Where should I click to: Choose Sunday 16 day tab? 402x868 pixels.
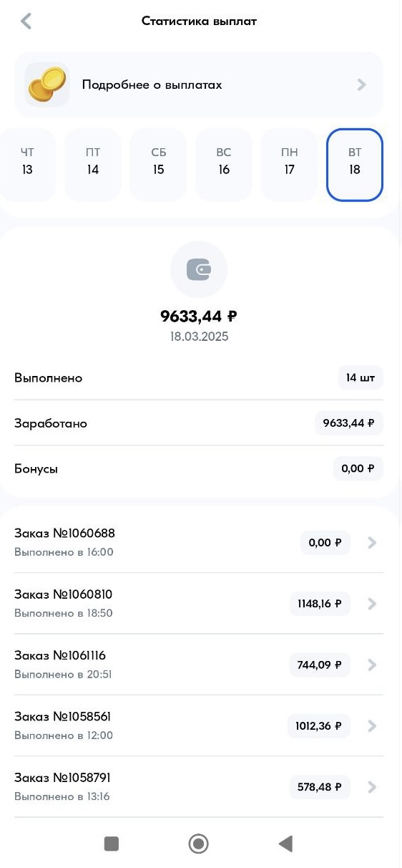pos(224,165)
